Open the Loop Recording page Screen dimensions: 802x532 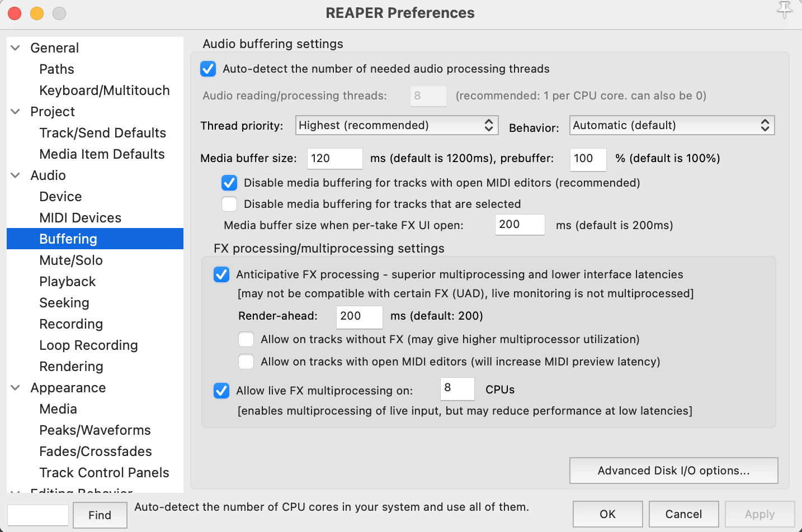coord(88,345)
